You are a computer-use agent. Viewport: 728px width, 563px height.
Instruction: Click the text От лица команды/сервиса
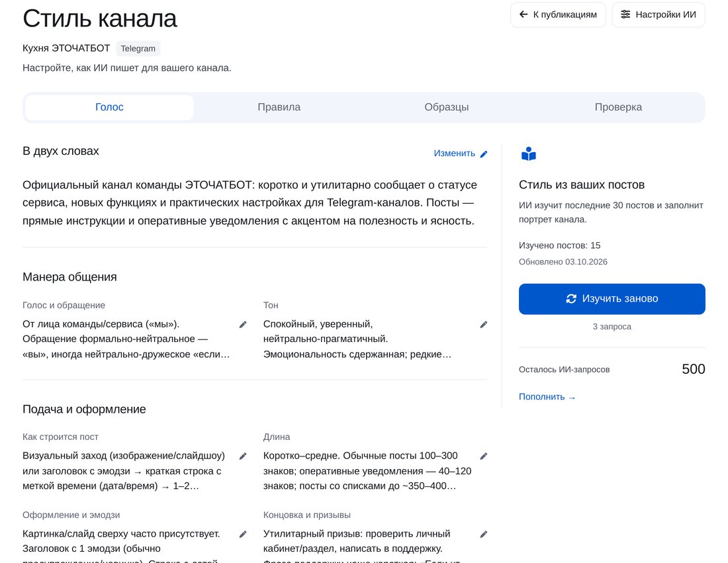(126, 339)
